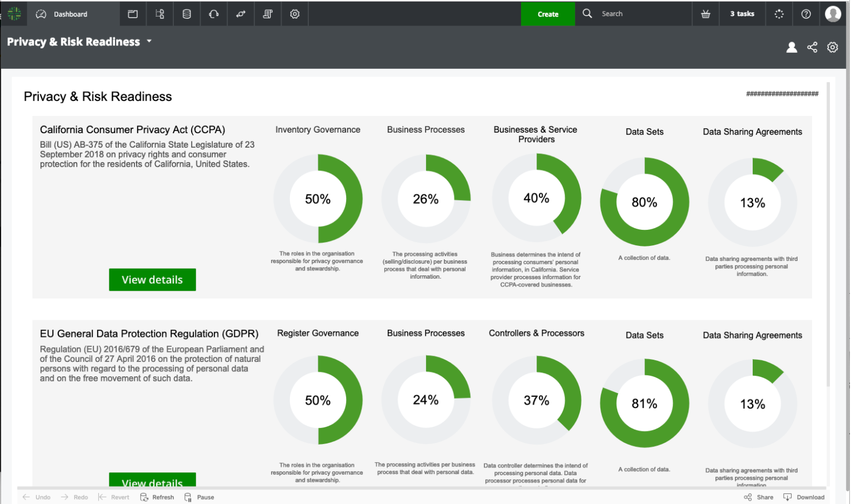This screenshot has width=851, height=504.
Task: Click View details for CCPA
Action: [152, 280]
